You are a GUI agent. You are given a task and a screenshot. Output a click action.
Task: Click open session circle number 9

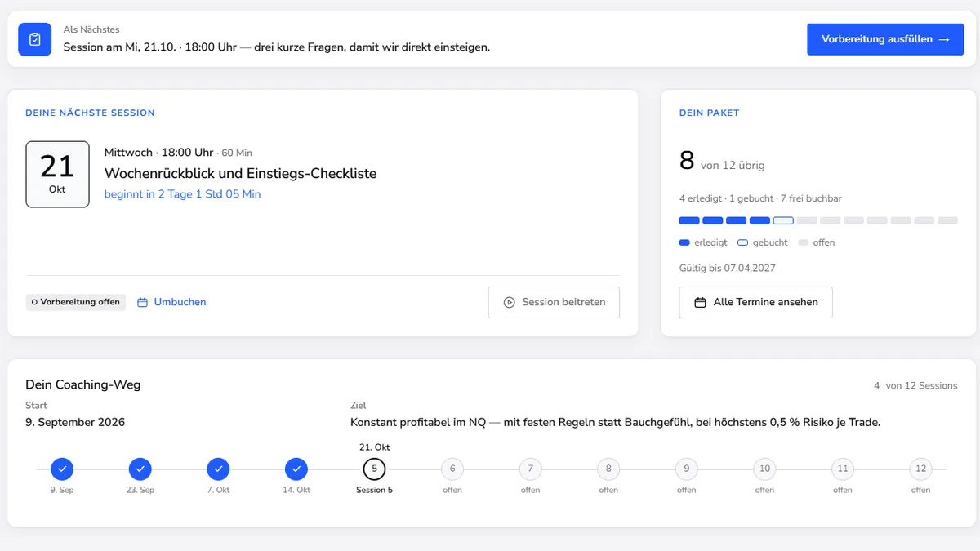pyautogui.click(x=687, y=469)
